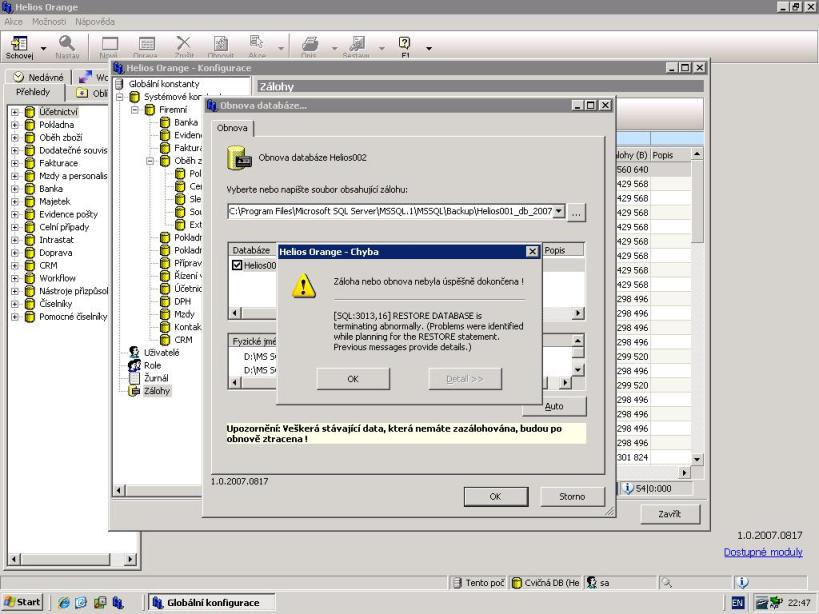
Task: Open the backup file path dropdown
Action: (x=558, y=211)
